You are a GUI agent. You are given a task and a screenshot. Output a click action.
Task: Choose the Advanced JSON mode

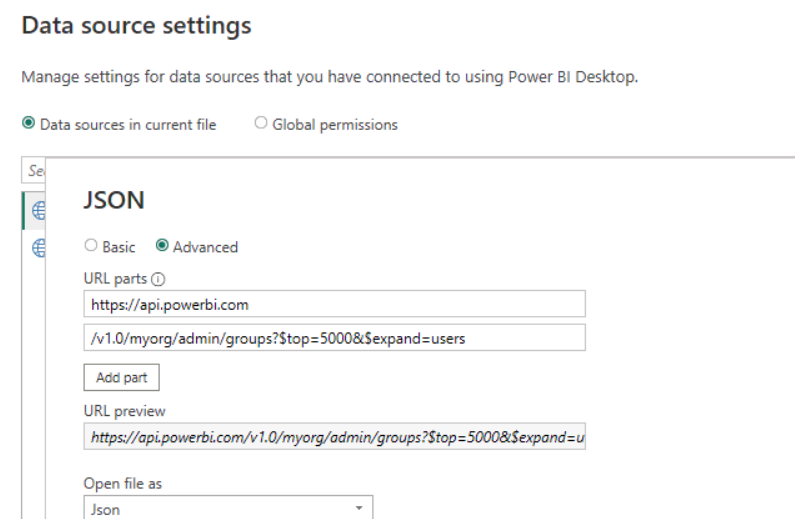(162, 245)
